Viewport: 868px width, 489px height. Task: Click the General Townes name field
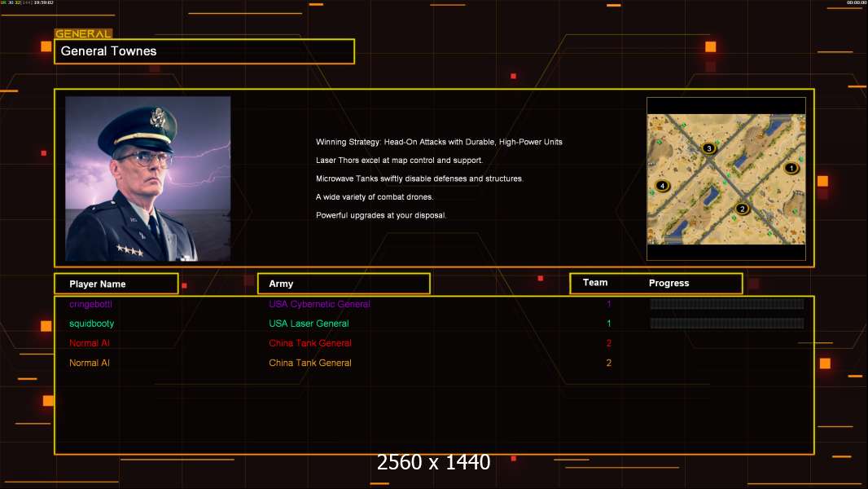(x=204, y=51)
